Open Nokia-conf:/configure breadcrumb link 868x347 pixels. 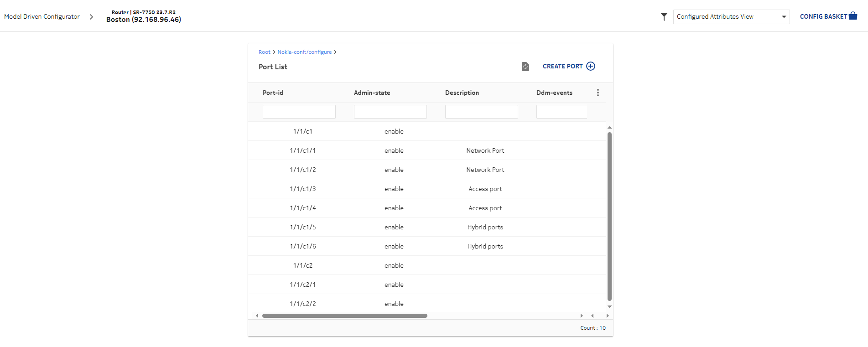(304, 52)
